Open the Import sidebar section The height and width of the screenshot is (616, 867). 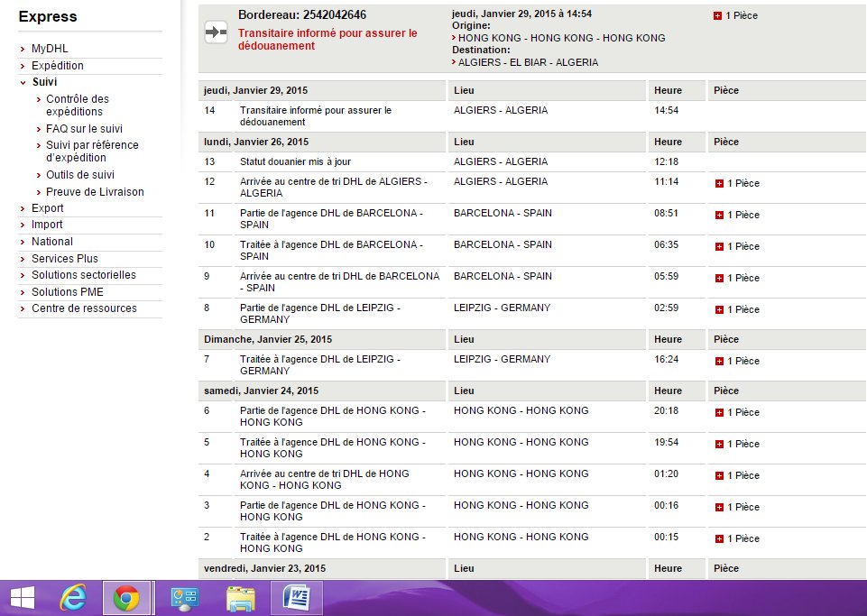pyautogui.click(x=47, y=225)
